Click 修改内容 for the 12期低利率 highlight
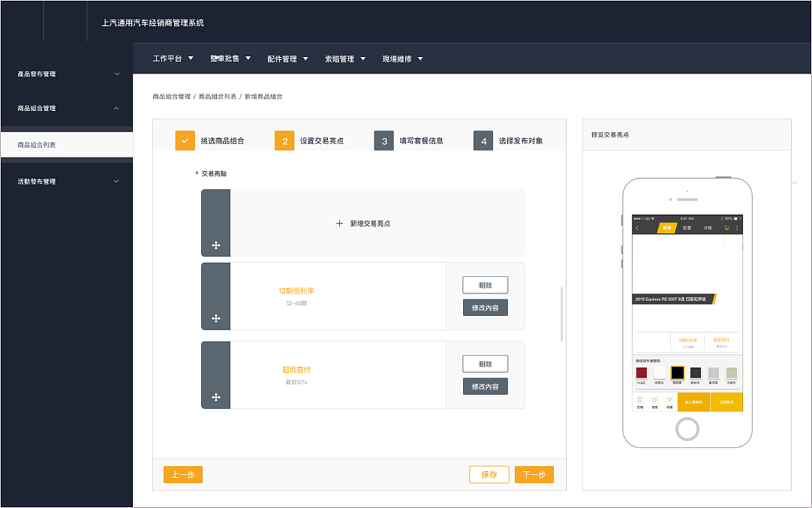 pos(486,308)
